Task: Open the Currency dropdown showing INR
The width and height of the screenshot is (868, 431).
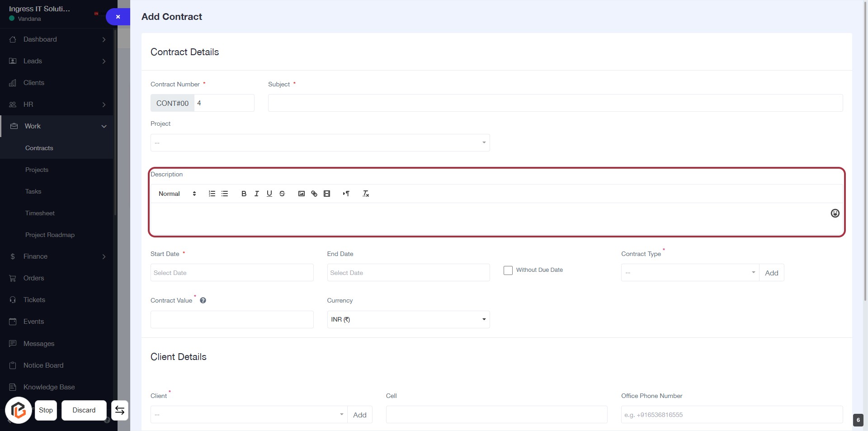Action: [408, 319]
